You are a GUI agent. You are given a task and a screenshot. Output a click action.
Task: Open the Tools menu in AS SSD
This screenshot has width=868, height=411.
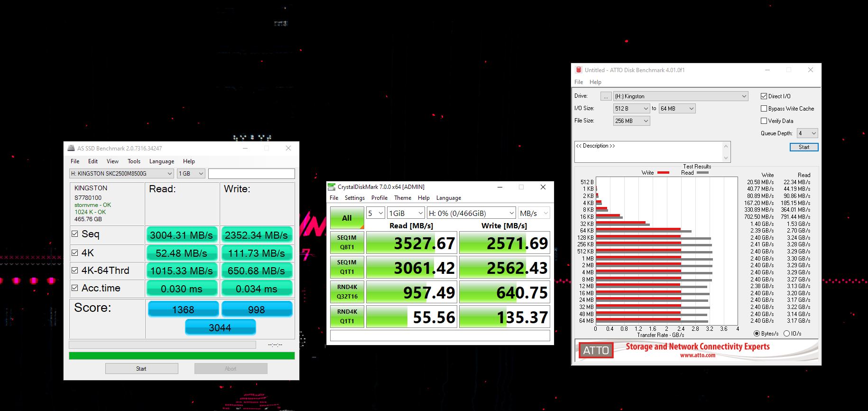(134, 161)
